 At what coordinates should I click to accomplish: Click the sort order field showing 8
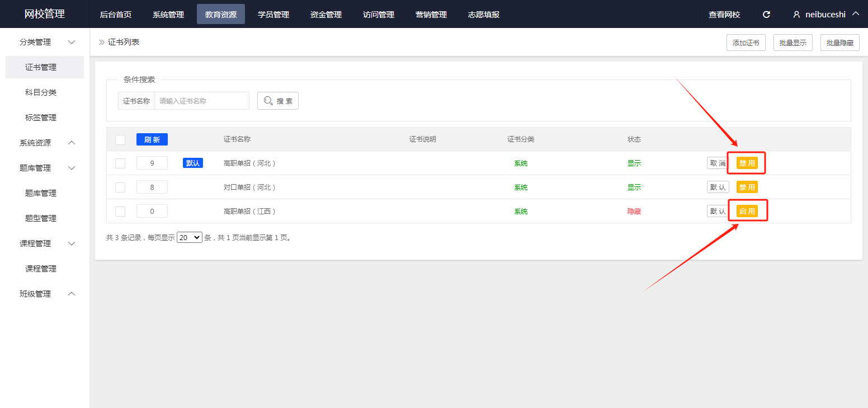(x=152, y=187)
